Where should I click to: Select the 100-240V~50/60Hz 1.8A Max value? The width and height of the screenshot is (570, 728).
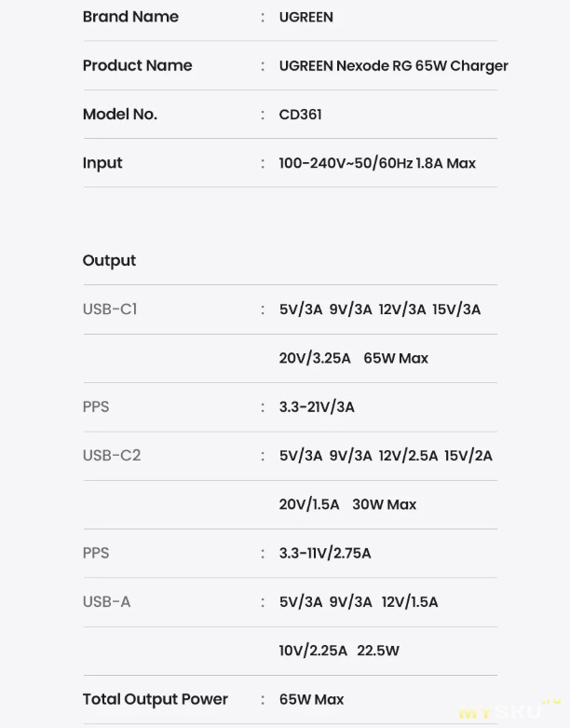tap(377, 163)
